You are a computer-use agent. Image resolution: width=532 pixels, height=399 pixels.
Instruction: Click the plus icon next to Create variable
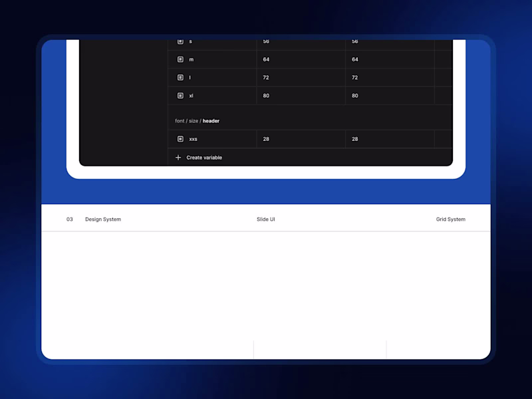click(178, 158)
